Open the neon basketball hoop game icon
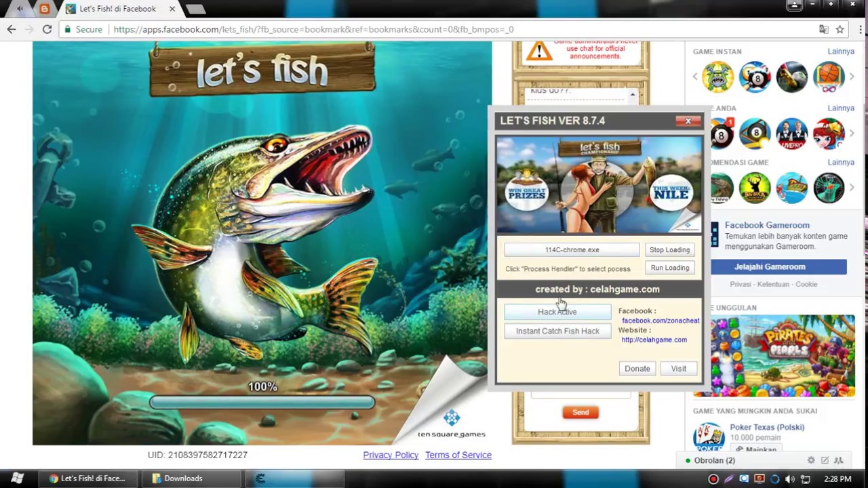The width and height of the screenshot is (868, 488). click(x=828, y=188)
